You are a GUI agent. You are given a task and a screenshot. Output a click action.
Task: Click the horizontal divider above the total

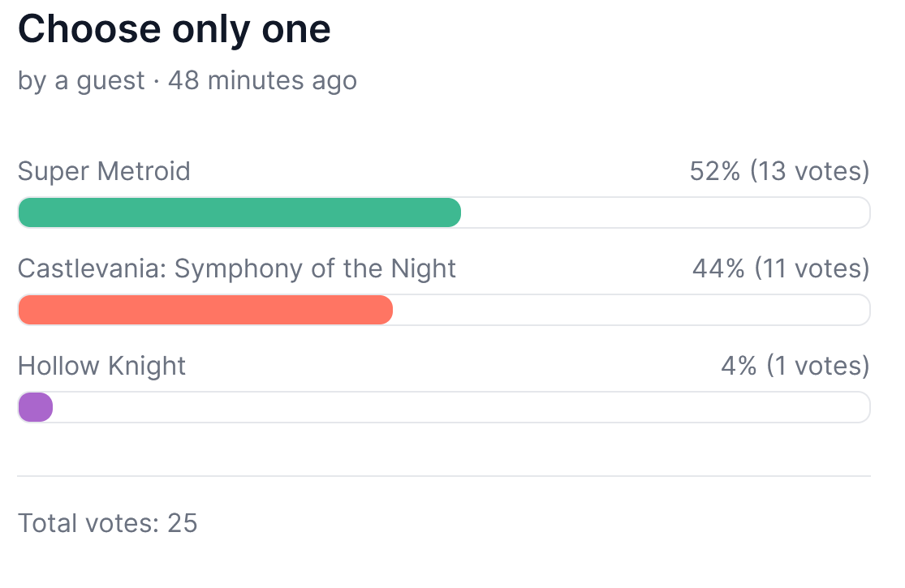click(444, 475)
